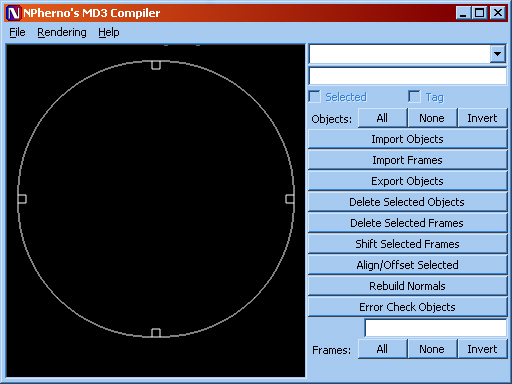
Task: Click the Export Objects button
Action: tap(407, 181)
